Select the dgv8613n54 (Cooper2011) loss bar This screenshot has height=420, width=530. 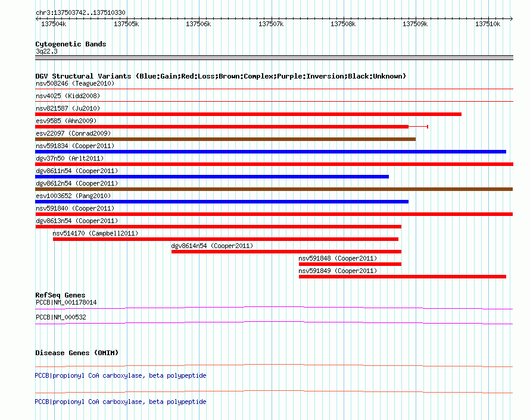[219, 227]
